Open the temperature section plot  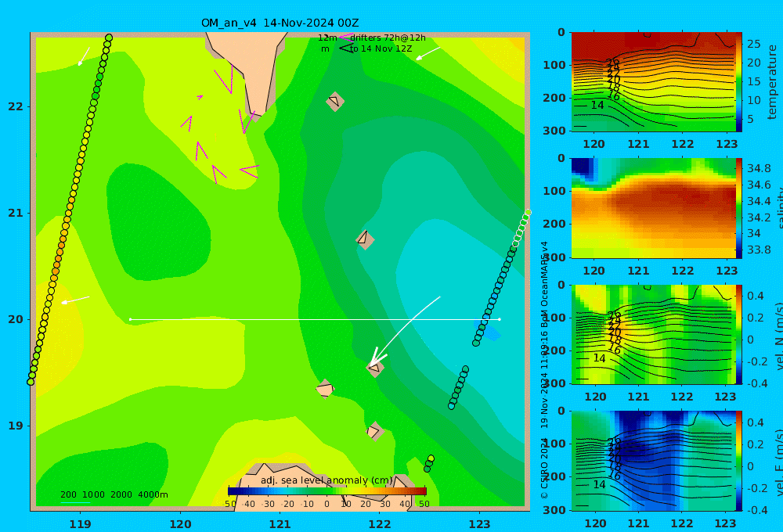(x=653, y=82)
